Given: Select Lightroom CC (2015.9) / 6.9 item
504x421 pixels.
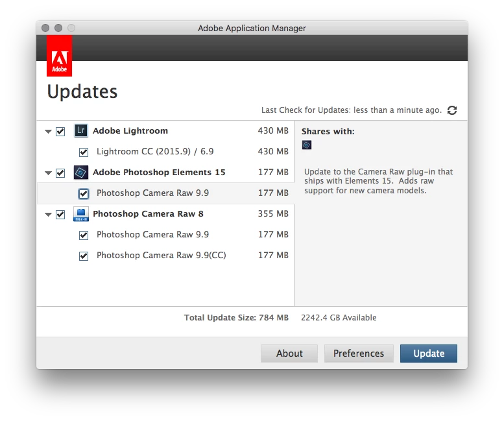Looking at the screenshot, I should pyautogui.click(x=155, y=151).
